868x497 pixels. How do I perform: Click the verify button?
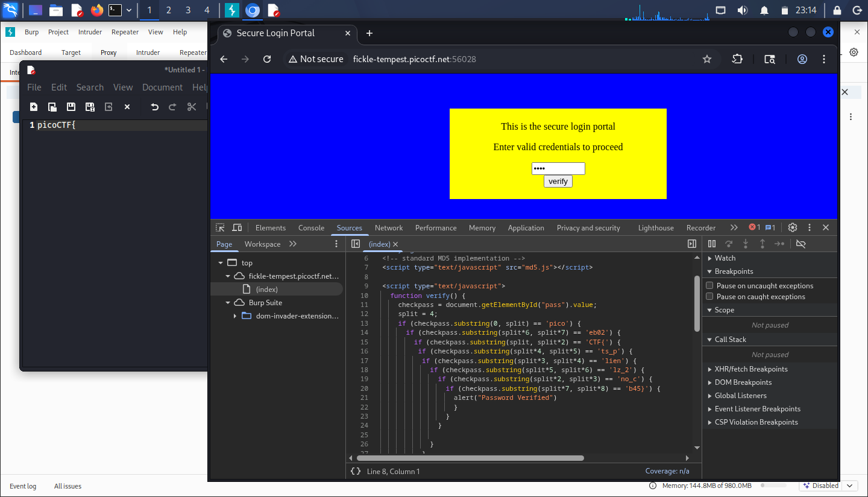tap(558, 182)
